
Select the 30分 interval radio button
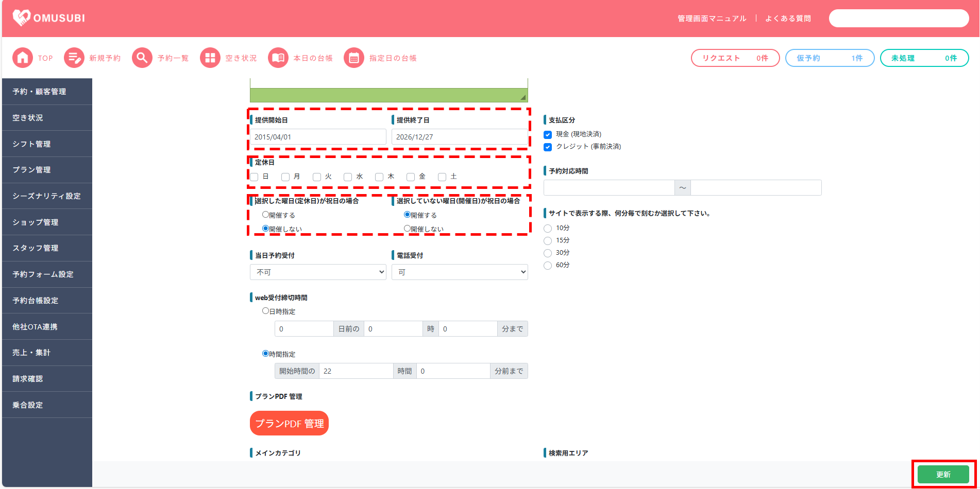tap(548, 253)
